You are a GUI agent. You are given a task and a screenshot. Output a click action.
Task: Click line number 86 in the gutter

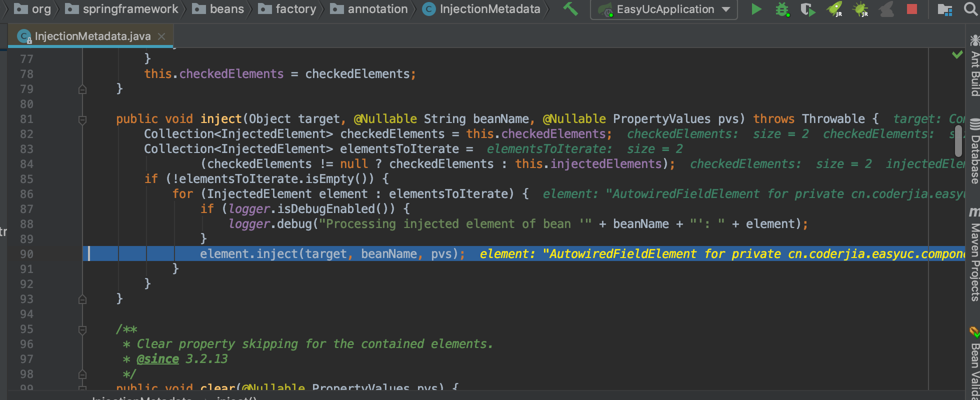[x=26, y=194]
